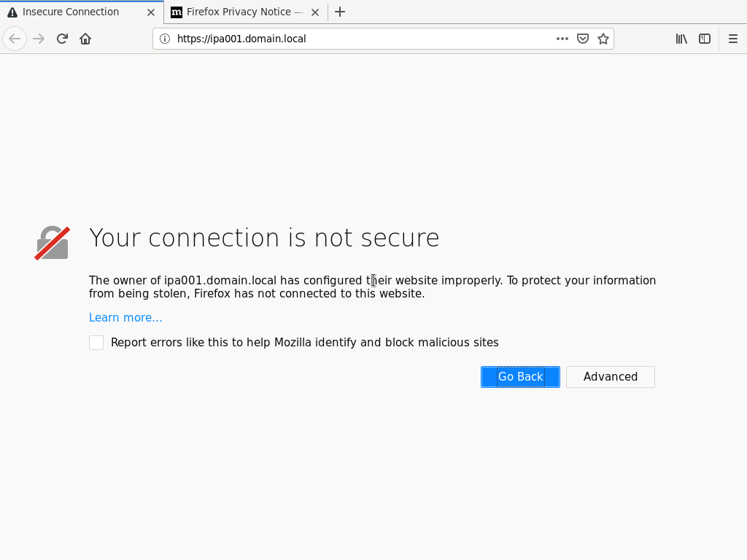Viewport: 747px width, 560px height.
Task: Click the Forward navigation arrow
Action: tap(39, 39)
